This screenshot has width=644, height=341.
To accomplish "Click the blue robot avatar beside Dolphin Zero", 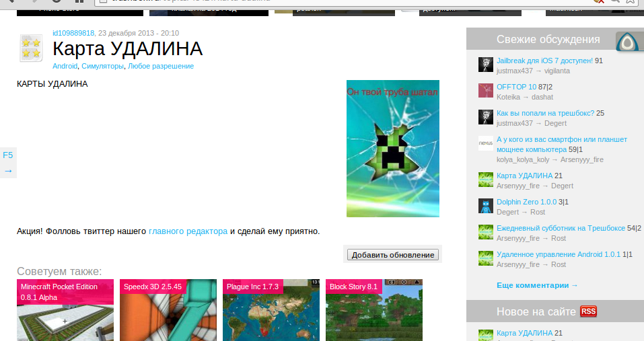I will [x=485, y=206].
